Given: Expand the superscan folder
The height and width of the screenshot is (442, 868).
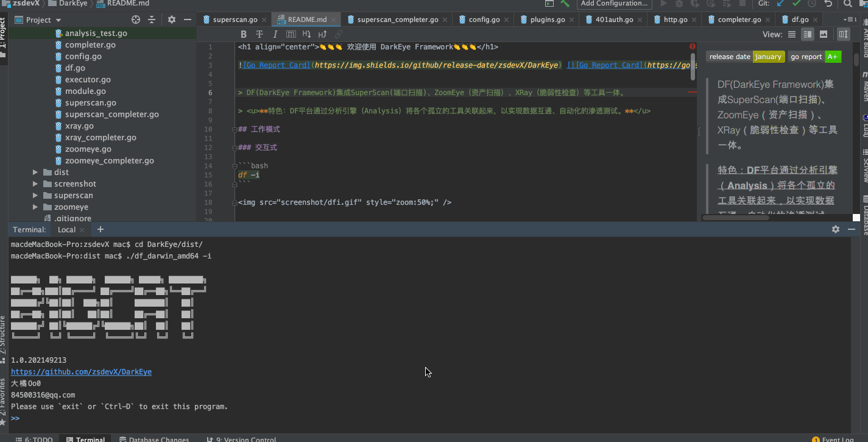Looking at the screenshot, I should 36,195.
